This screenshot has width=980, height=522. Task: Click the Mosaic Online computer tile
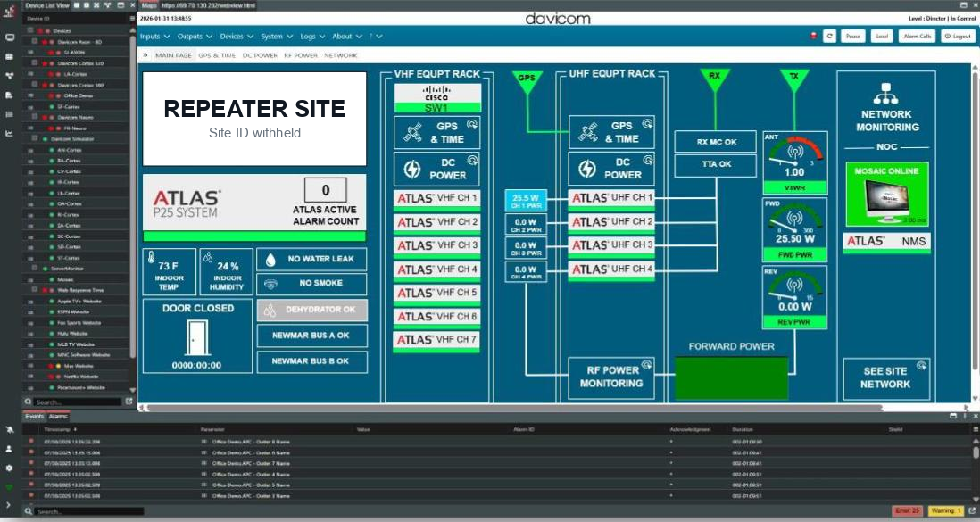coord(887,194)
